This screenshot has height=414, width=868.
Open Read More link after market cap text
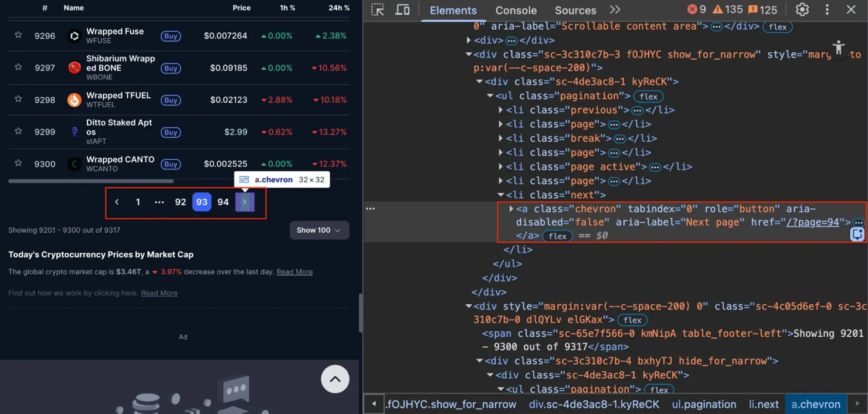click(x=294, y=272)
